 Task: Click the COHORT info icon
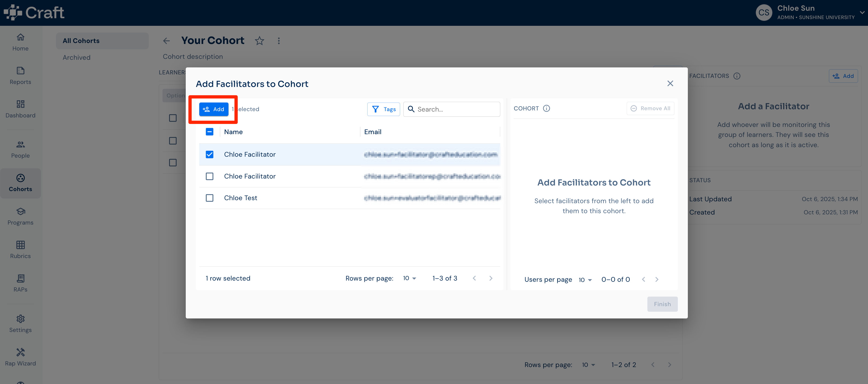547,109
